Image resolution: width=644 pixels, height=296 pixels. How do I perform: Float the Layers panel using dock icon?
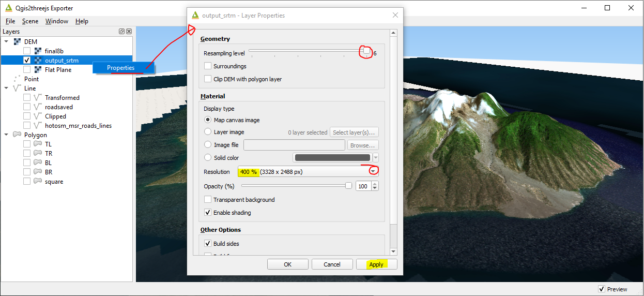(x=122, y=32)
